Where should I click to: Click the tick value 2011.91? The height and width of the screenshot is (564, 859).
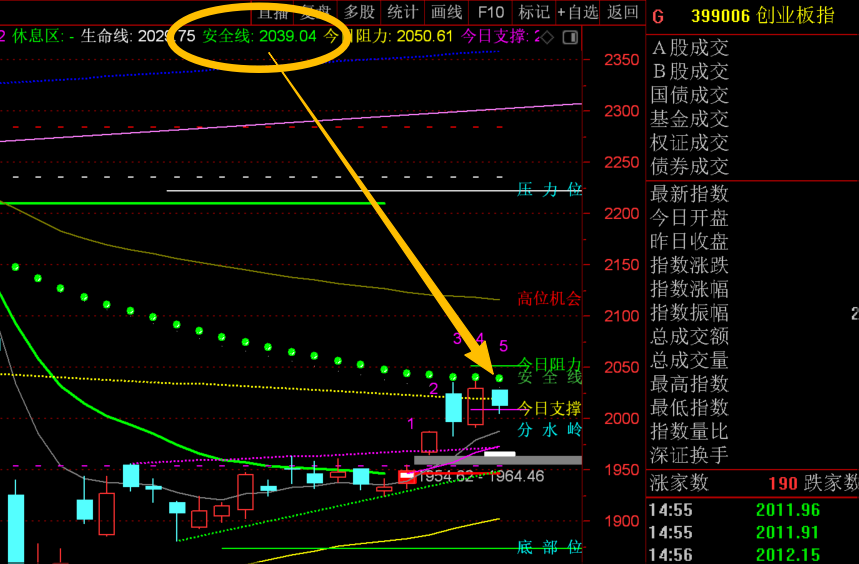coord(788,533)
